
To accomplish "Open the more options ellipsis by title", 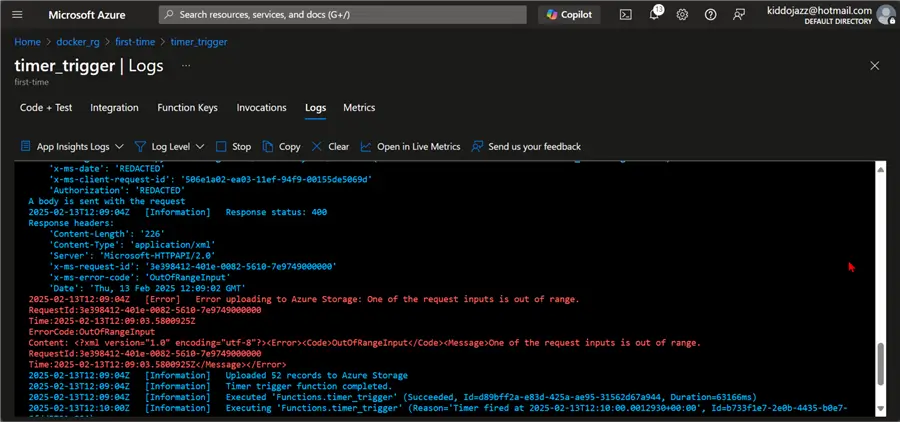I will click(186, 66).
